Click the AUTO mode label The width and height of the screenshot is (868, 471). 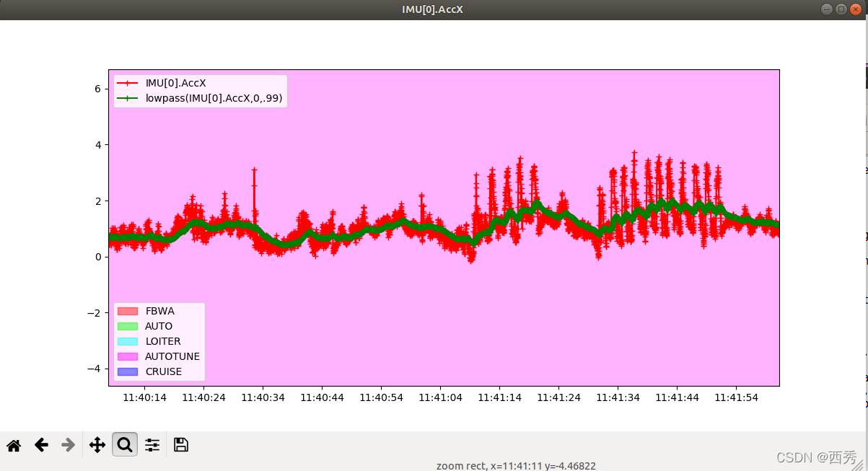pyautogui.click(x=159, y=326)
